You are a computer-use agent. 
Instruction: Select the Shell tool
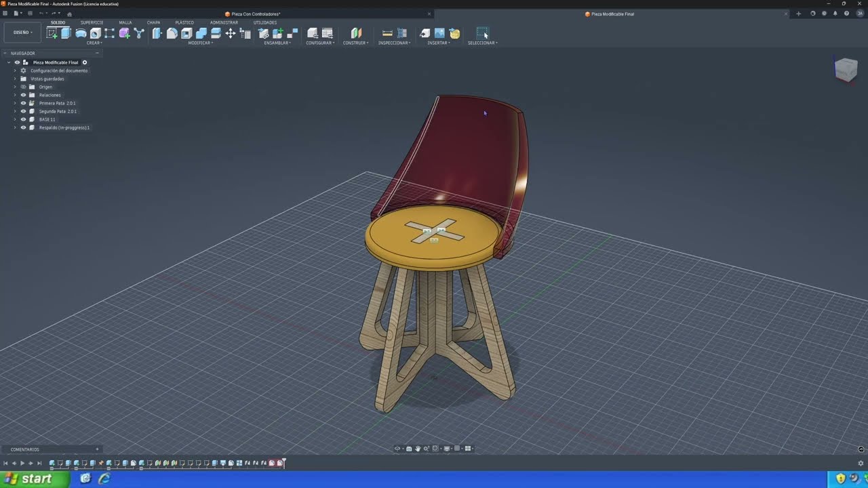[186, 33]
